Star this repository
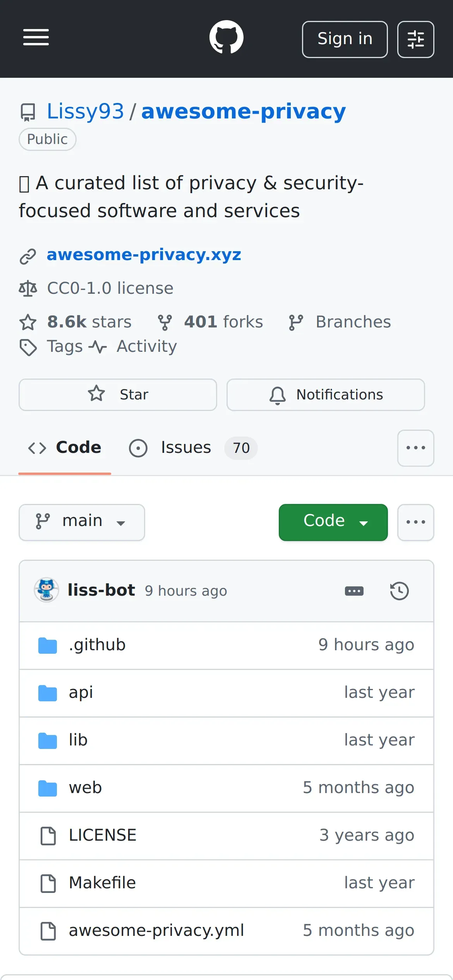Image resolution: width=453 pixels, height=980 pixels. coord(118,394)
